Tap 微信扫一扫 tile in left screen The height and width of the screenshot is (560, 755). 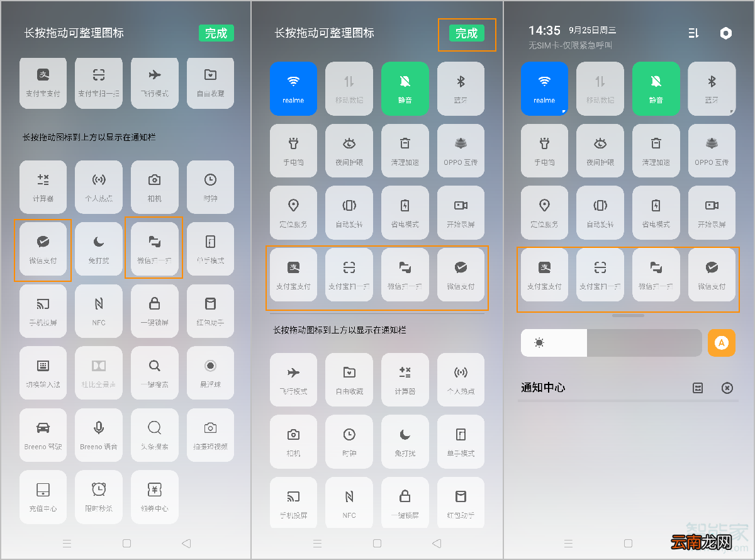click(155, 250)
